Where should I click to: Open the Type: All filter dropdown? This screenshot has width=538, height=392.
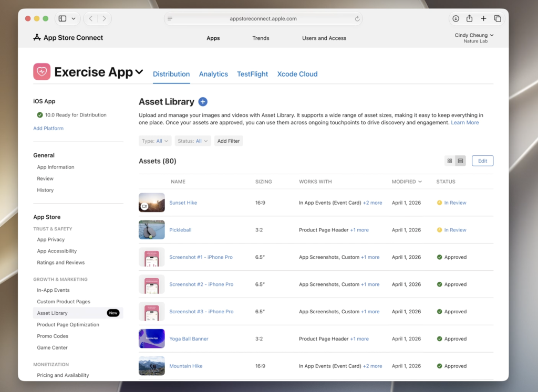[x=155, y=141]
